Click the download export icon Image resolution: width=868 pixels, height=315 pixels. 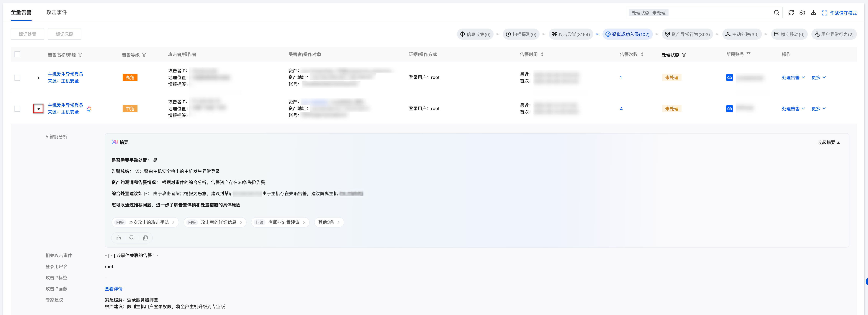pyautogui.click(x=813, y=13)
